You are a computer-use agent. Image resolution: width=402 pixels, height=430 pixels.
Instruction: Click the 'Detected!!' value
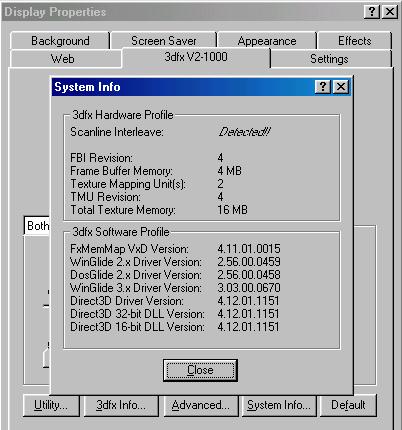244,132
